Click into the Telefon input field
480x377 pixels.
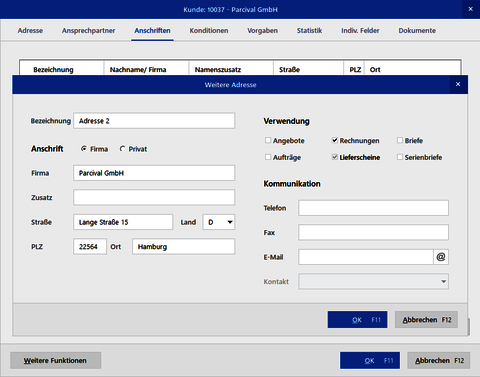coord(373,208)
